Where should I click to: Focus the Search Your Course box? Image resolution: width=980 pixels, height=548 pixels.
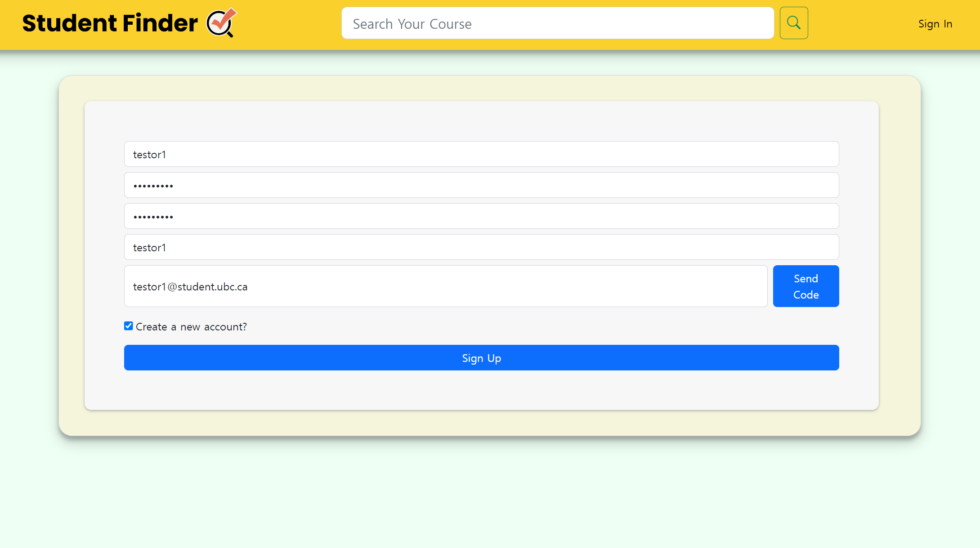click(x=557, y=23)
